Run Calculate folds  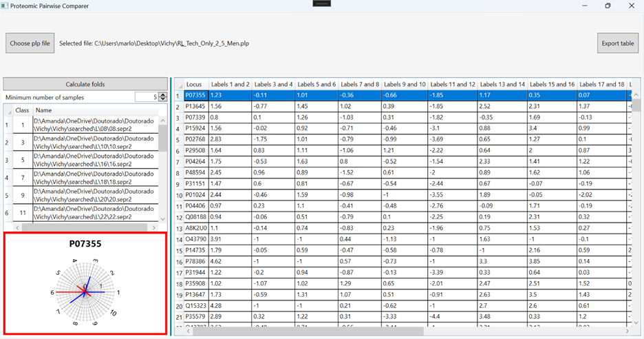pyautogui.click(x=85, y=84)
